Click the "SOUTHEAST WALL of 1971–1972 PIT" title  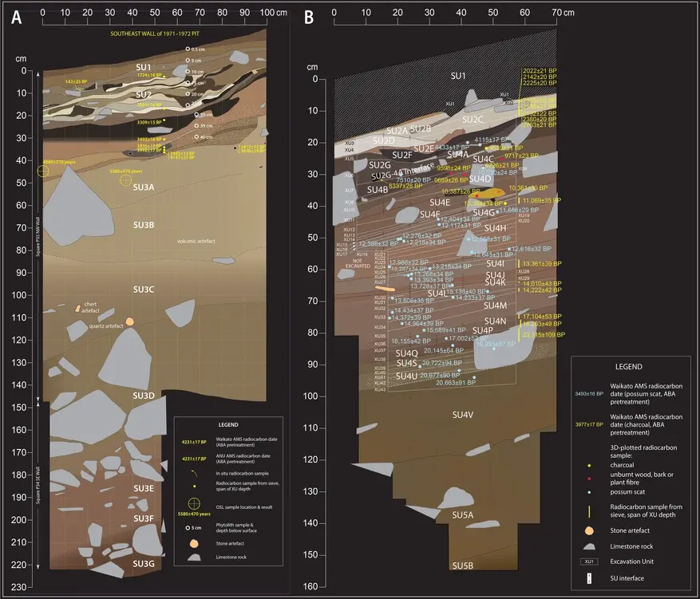(155, 33)
